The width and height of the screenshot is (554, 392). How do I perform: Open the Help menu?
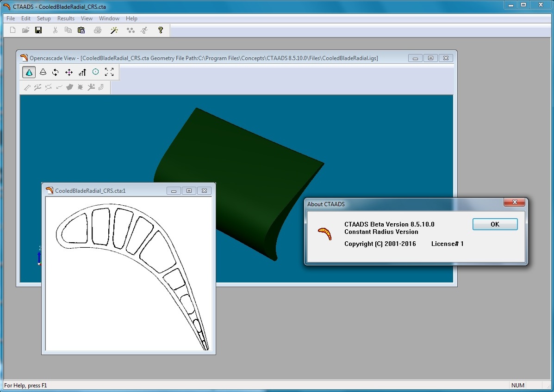click(131, 18)
